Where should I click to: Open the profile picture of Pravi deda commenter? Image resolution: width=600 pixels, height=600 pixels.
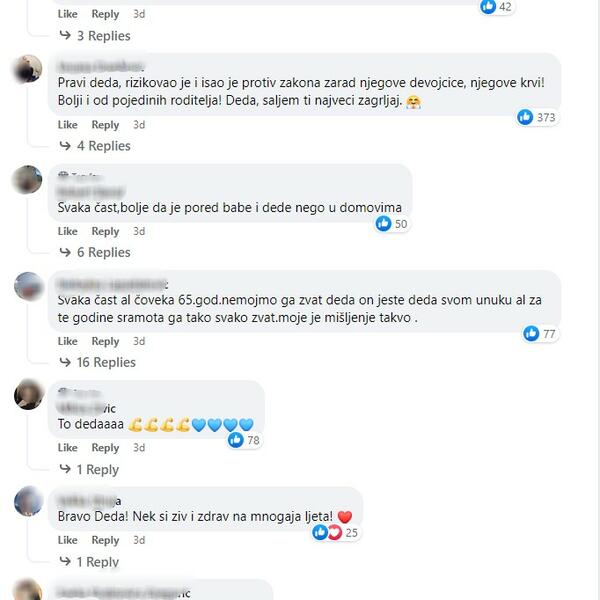(28, 69)
